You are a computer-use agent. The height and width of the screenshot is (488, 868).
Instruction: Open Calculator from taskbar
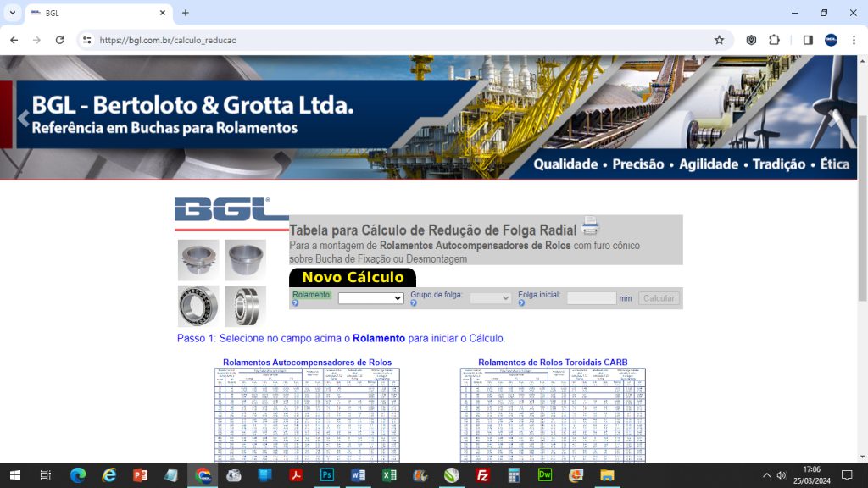tap(514, 475)
